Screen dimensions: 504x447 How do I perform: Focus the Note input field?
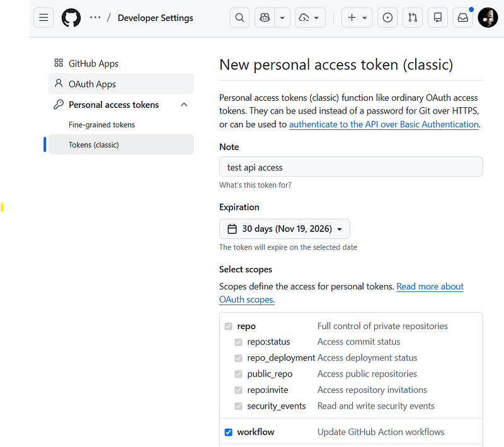[x=351, y=167]
